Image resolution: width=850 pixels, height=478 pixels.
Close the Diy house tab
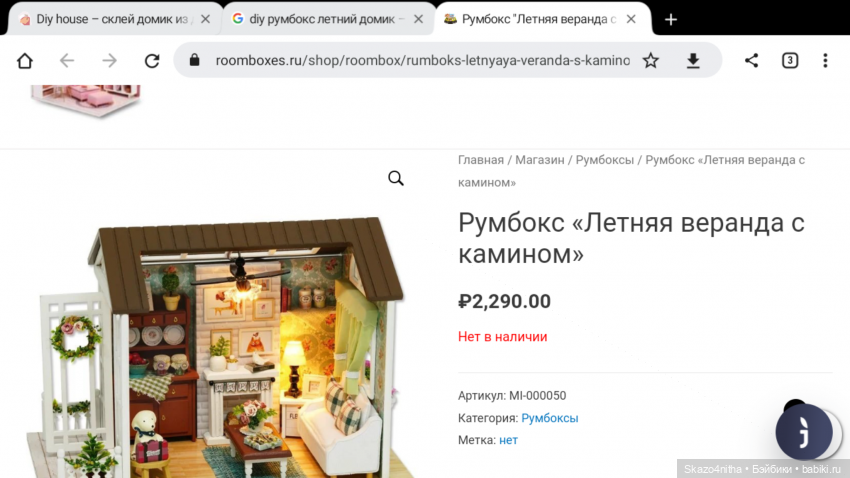coord(205,19)
